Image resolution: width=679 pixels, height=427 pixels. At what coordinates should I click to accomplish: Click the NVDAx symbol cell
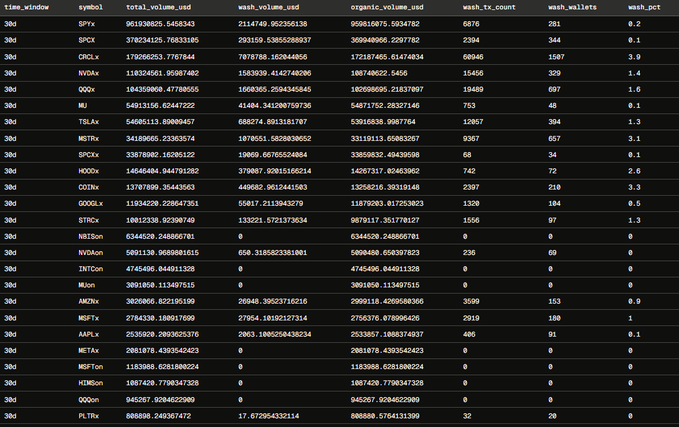89,73
